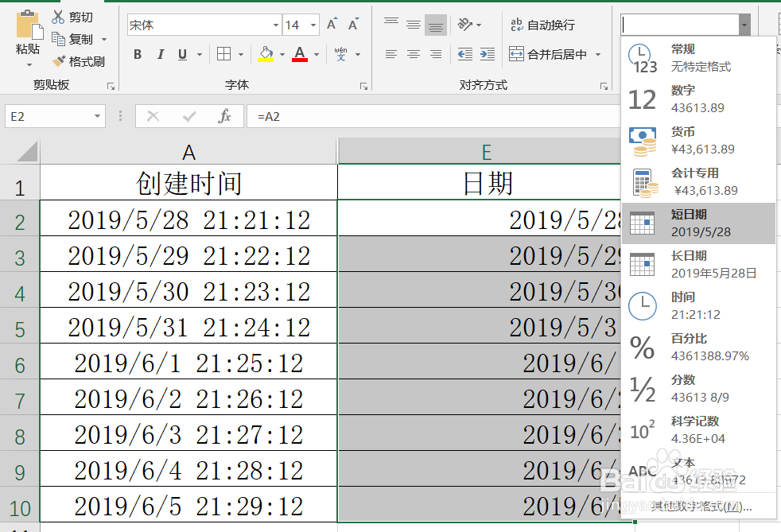The image size is (781, 532).
Task: Click the Copy (复制) icon
Action: 60,38
